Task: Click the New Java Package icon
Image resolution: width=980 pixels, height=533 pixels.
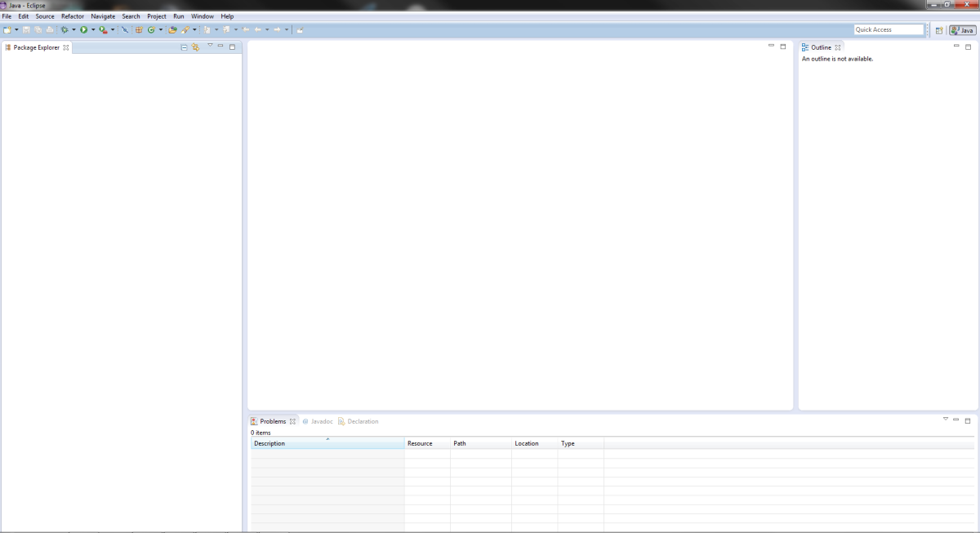Action: point(139,29)
